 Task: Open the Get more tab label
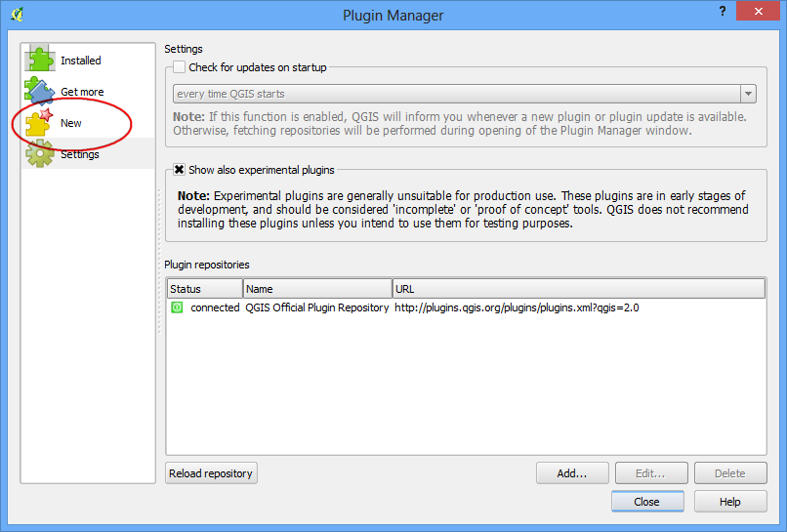tap(82, 92)
